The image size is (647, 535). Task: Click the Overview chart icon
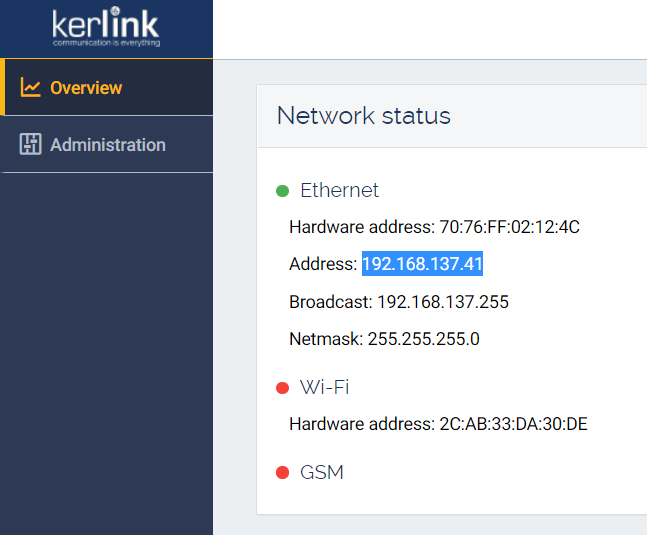31,87
